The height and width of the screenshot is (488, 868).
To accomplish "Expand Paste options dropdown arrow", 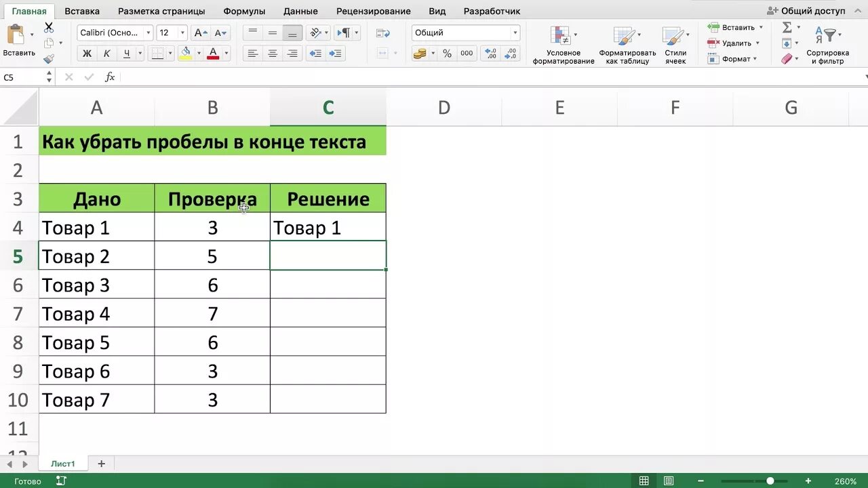I will (x=32, y=35).
